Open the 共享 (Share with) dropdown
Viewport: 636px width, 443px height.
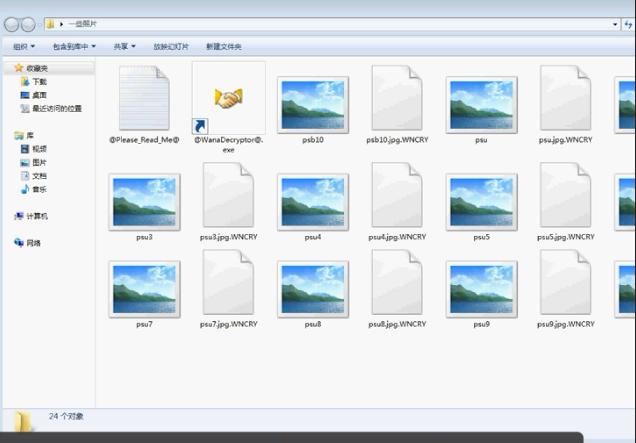(x=125, y=47)
